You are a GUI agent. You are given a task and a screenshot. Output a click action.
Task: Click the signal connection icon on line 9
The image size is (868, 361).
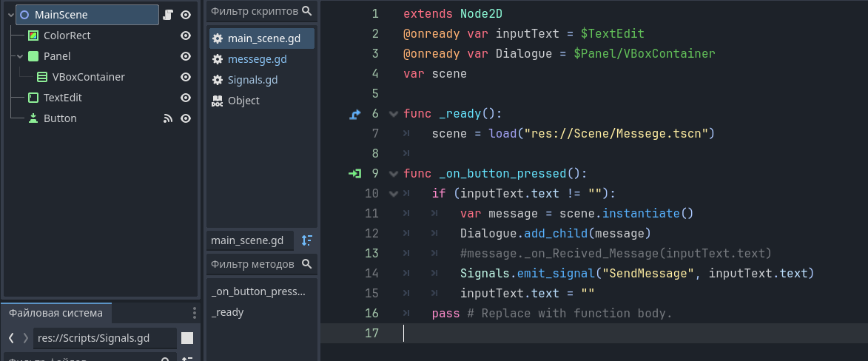pyautogui.click(x=355, y=174)
